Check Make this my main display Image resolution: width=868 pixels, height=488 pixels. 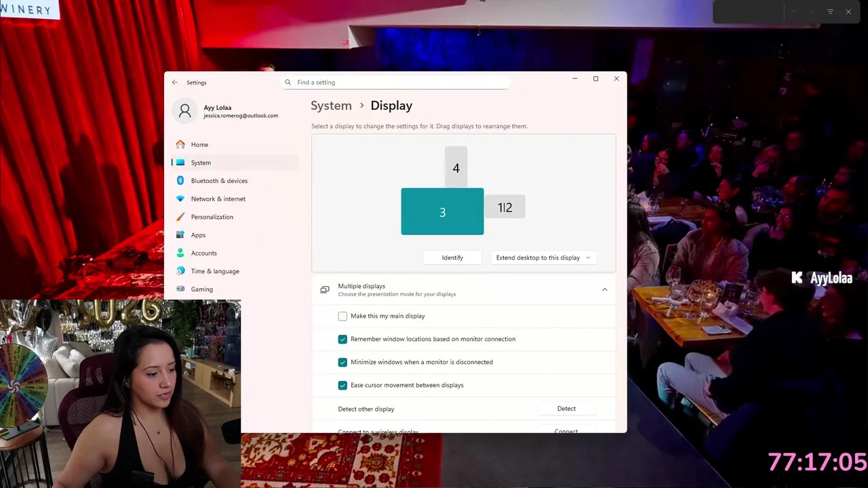point(342,317)
